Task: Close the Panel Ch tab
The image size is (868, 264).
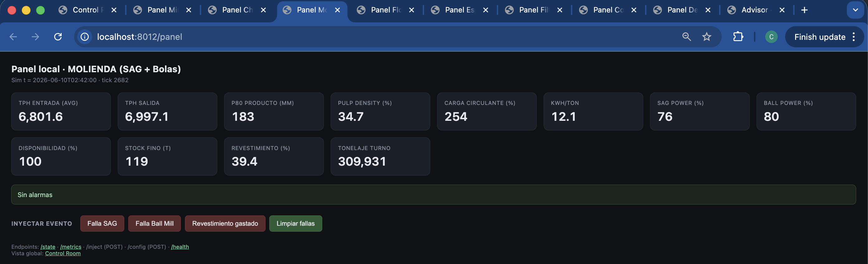Action: click(263, 10)
